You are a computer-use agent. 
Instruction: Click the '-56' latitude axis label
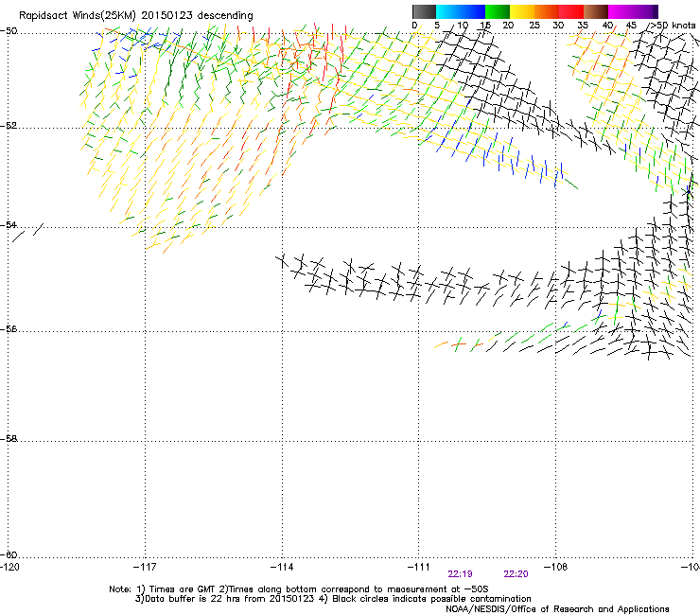click(9, 329)
